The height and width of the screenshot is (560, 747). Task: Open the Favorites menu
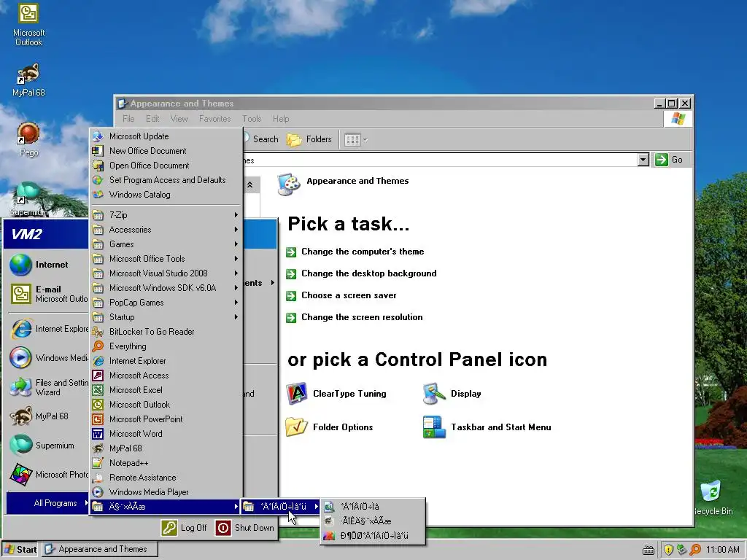point(215,119)
